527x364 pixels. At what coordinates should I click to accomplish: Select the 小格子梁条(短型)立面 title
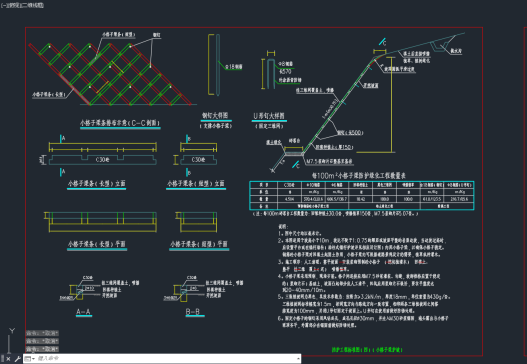(x=196, y=184)
